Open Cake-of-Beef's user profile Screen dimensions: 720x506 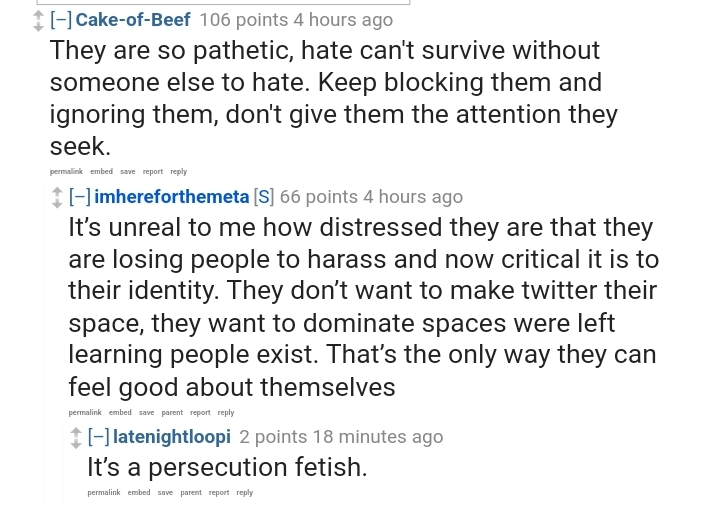[x=133, y=20]
